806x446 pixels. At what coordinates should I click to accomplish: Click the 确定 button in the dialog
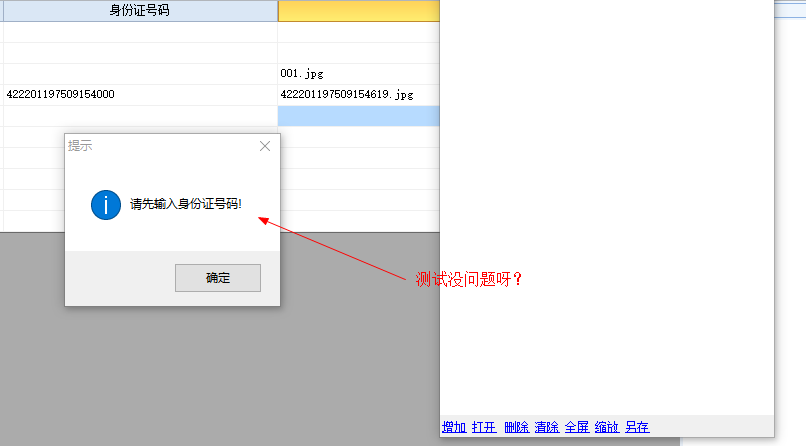click(217, 278)
